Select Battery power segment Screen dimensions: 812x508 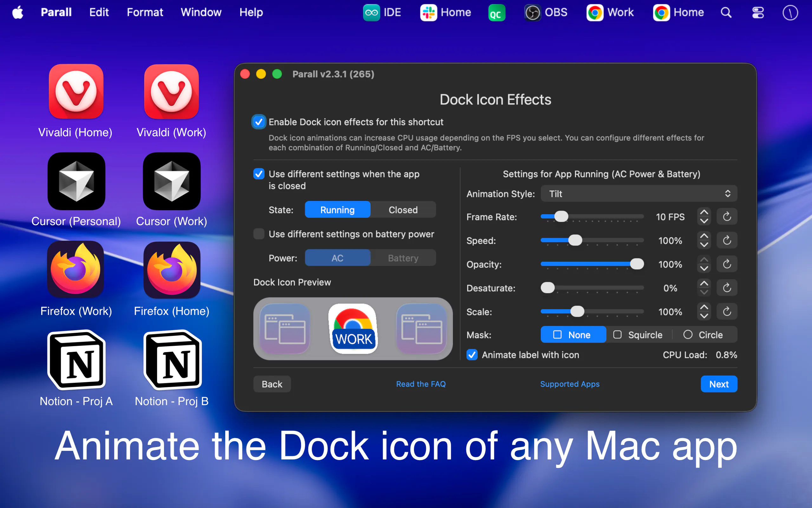click(x=403, y=258)
